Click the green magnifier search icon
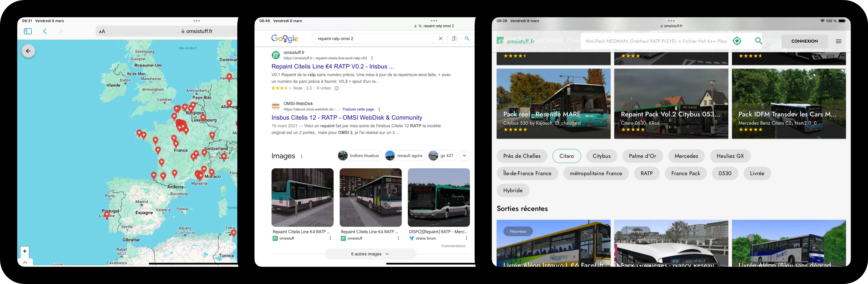Screen dimensions: 868x284 pos(758,41)
